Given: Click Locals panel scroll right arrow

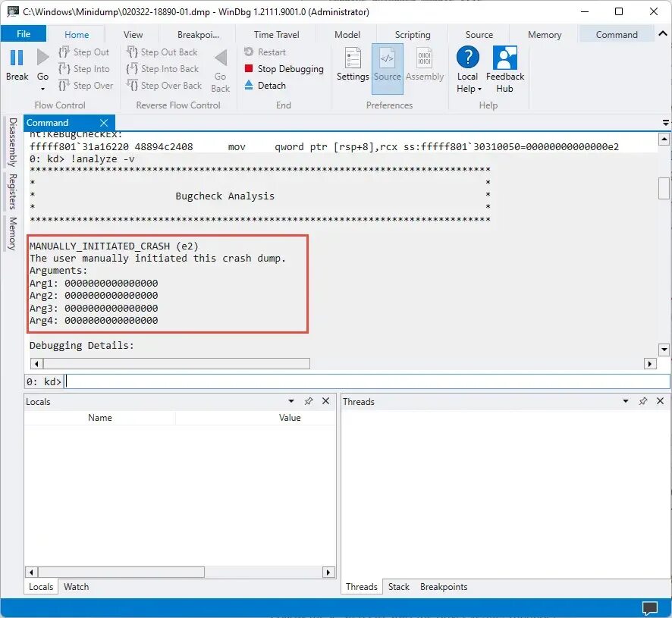Looking at the screenshot, I should [x=328, y=573].
